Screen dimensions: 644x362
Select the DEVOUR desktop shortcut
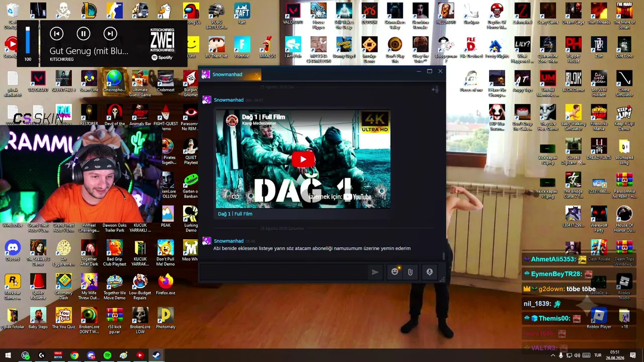[x=369, y=14]
